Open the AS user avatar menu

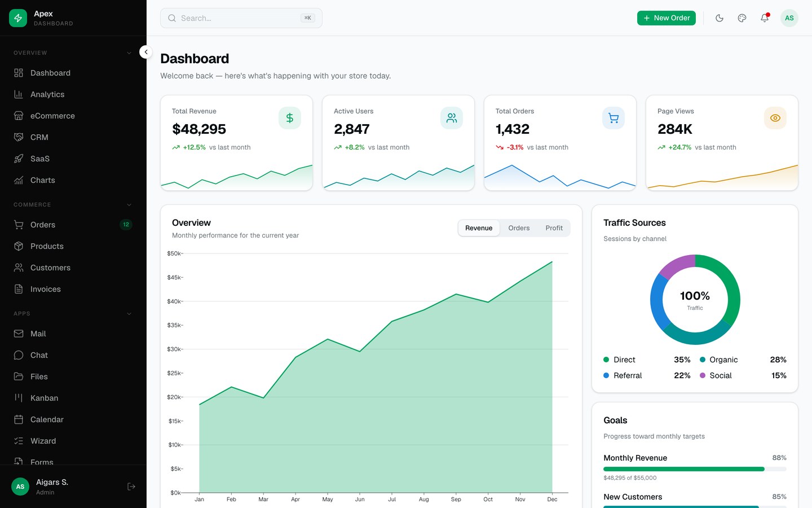tap(789, 18)
